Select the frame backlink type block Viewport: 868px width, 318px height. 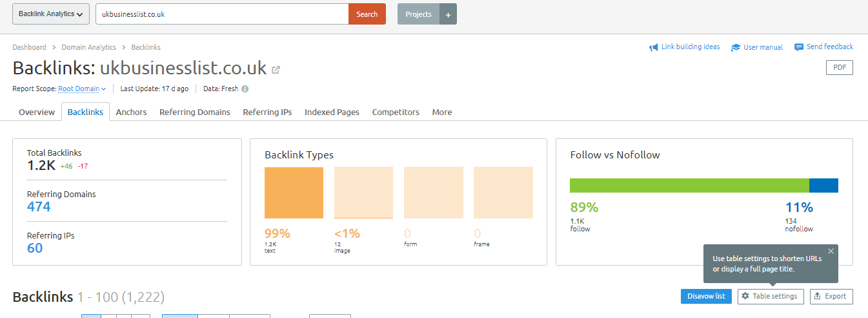click(503, 193)
